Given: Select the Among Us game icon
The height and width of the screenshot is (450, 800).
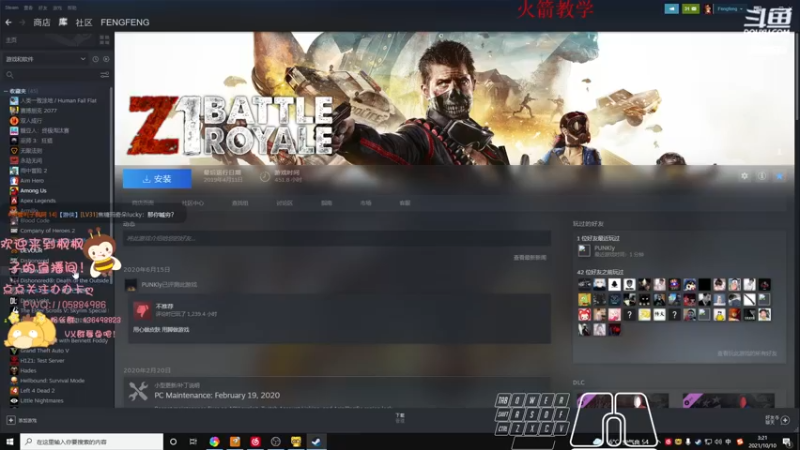Looking at the screenshot, I should [14, 190].
